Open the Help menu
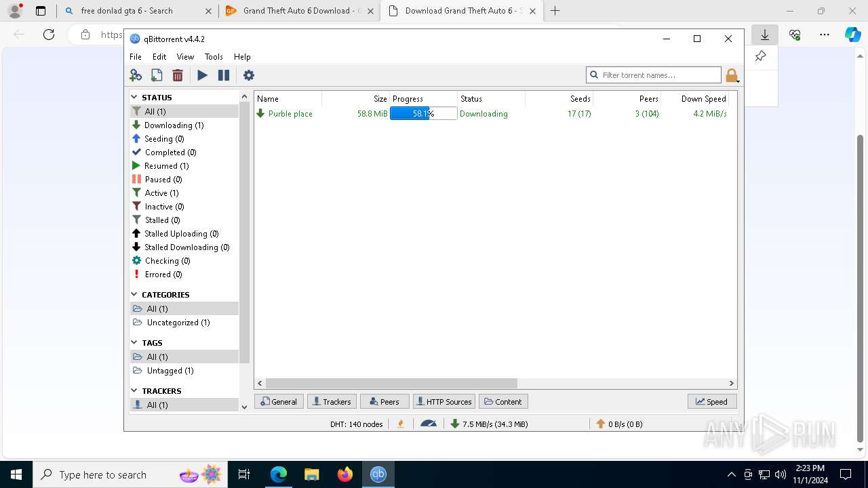This screenshot has height=488, width=868. pos(242,57)
